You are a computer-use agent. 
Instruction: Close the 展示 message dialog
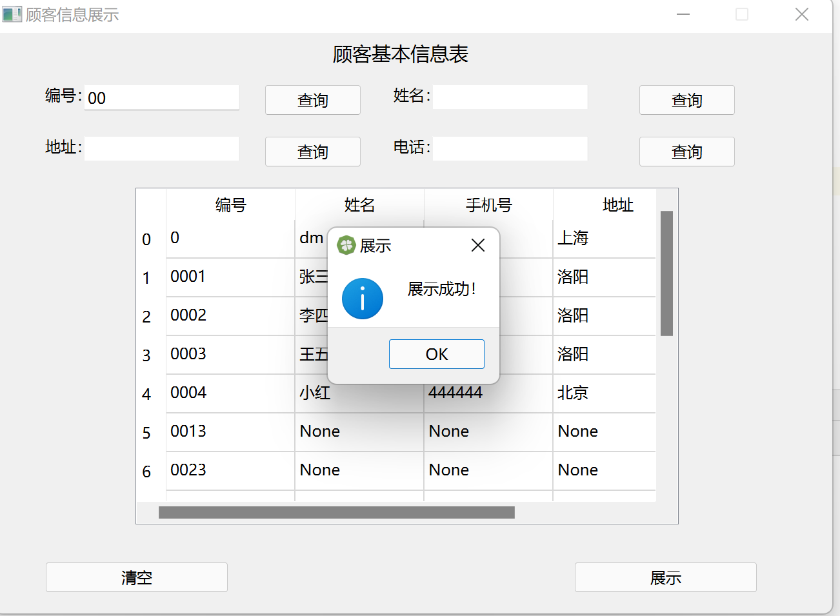point(477,245)
